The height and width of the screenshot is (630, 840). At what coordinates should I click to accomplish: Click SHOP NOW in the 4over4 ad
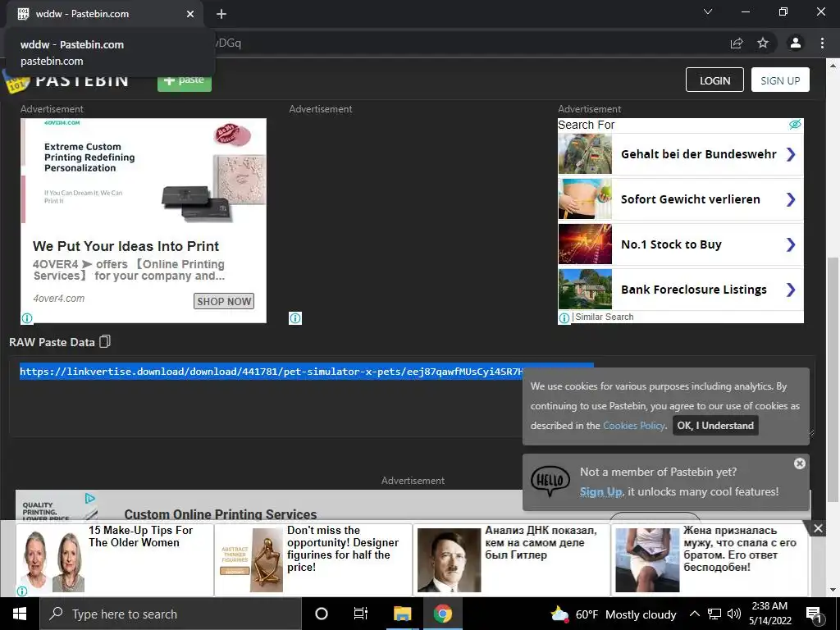point(223,301)
